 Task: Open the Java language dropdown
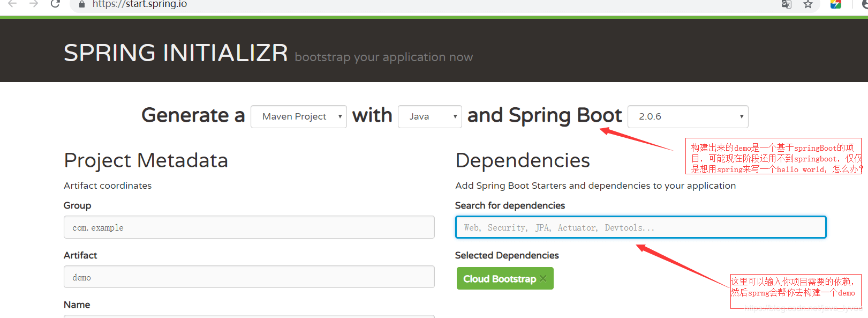point(430,116)
